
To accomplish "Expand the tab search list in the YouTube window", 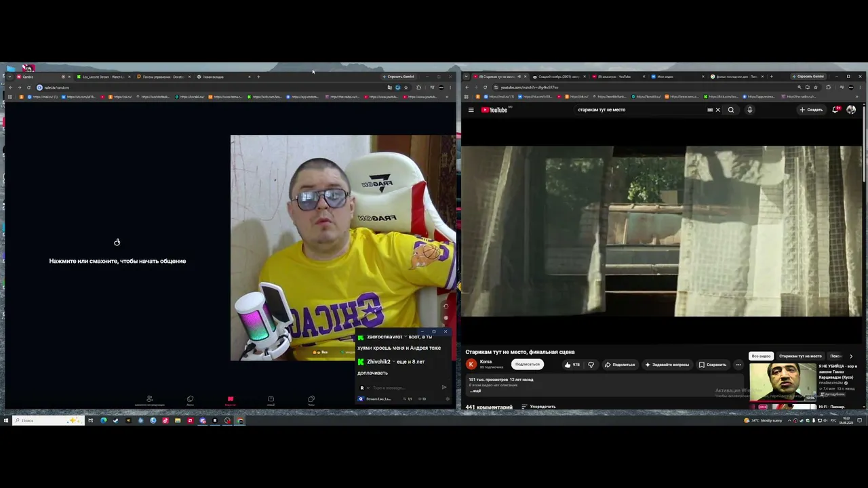I will [467, 77].
